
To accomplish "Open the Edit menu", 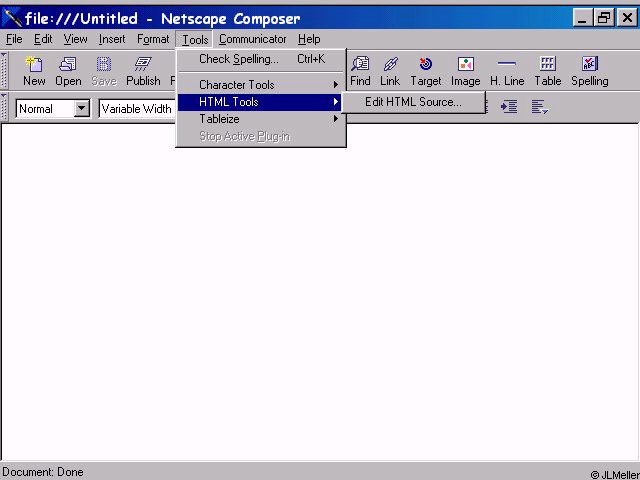I will pyautogui.click(x=43, y=39).
